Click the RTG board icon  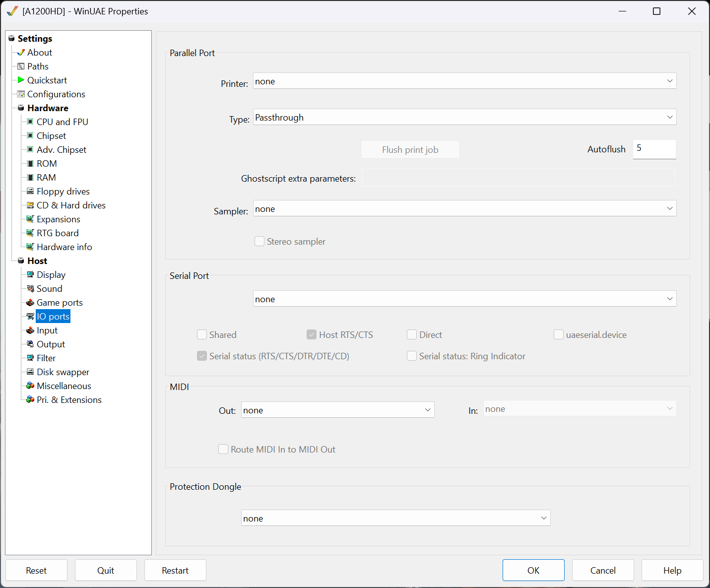[x=30, y=233]
